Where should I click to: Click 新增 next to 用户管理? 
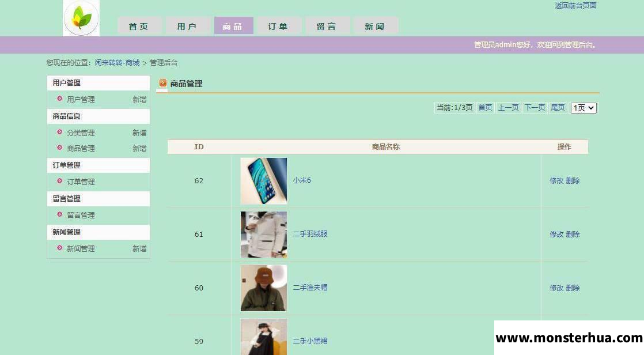(139, 100)
